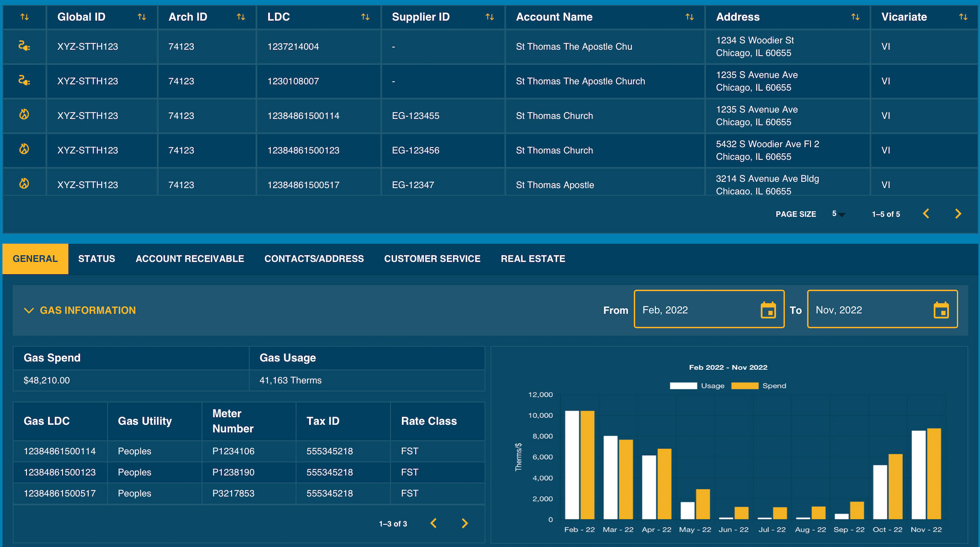Click the From date field Feb, 2022
The height and width of the screenshot is (547, 980).
709,309
